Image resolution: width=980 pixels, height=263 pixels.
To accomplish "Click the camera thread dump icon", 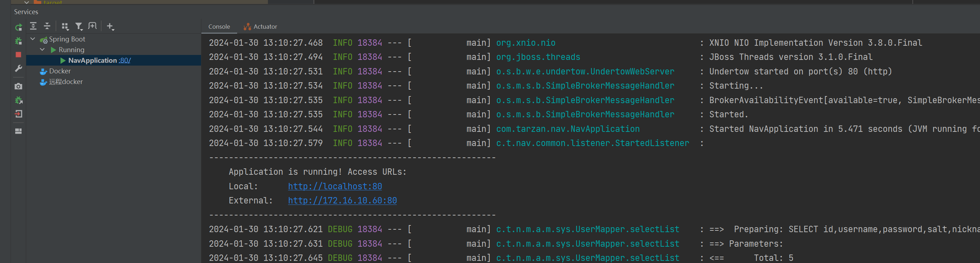I will click(x=18, y=86).
